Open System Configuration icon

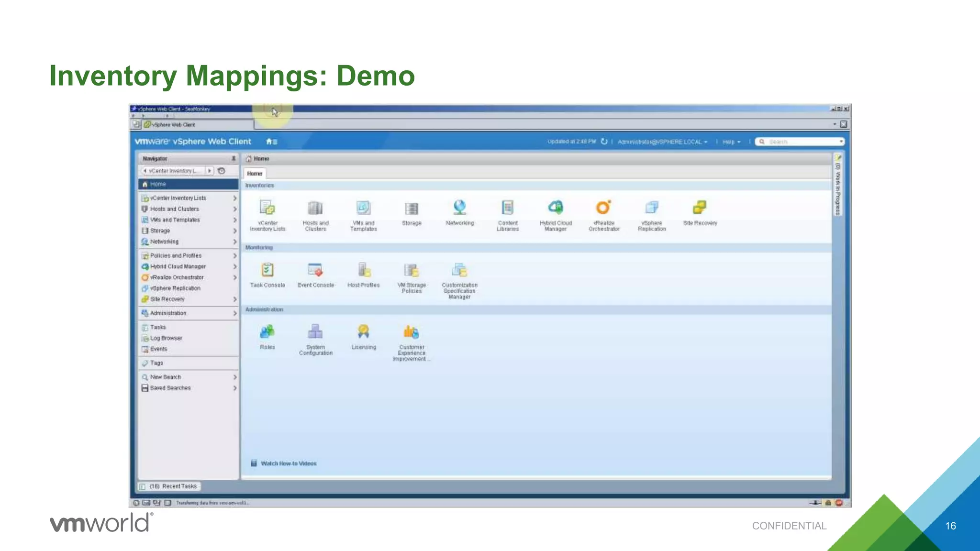[x=315, y=331]
